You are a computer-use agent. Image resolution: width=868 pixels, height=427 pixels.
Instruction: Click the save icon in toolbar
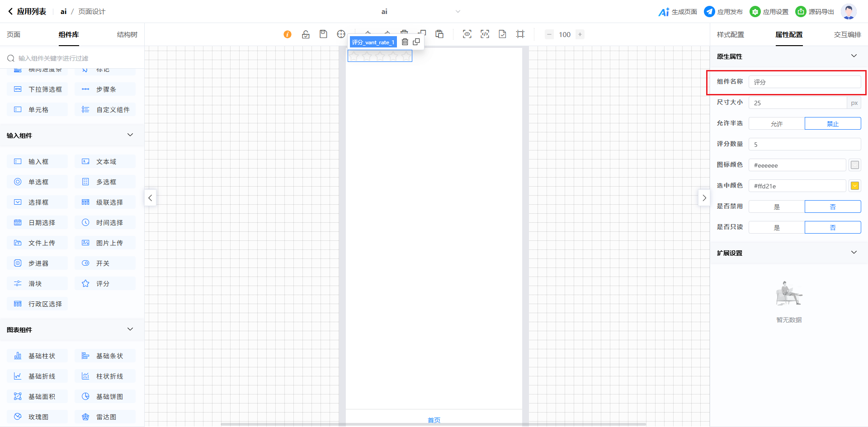pyautogui.click(x=323, y=34)
